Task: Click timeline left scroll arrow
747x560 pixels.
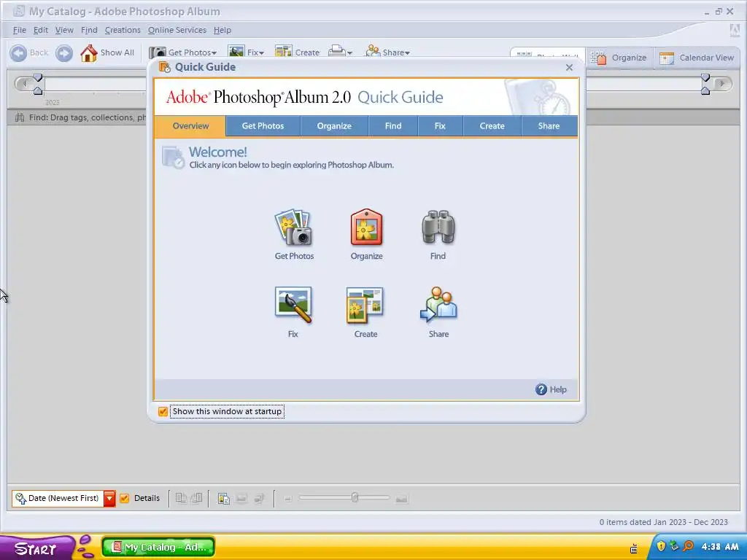Action: (x=24, y=84)
